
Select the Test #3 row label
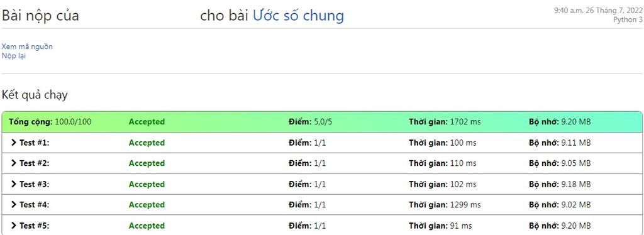coord(35,184)
